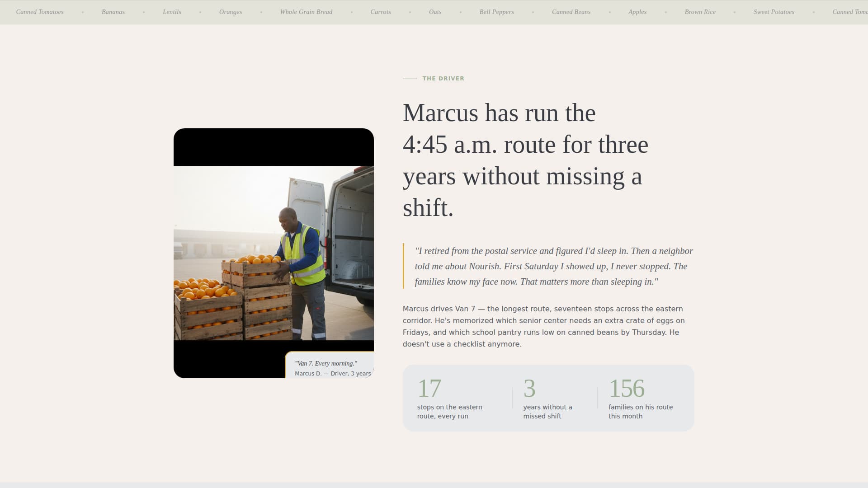Select Carrots in the header strip
The width and height of the screenshot is (868, 488).
381,12
